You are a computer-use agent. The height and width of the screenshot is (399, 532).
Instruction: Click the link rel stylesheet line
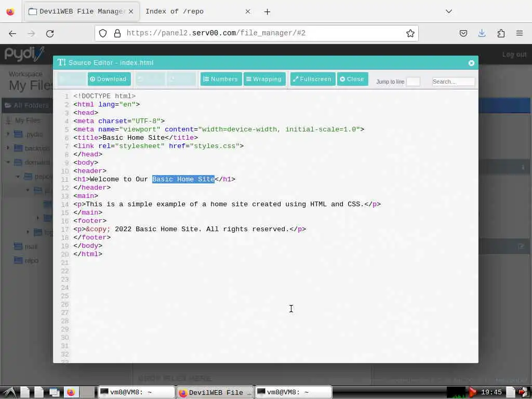158,146
